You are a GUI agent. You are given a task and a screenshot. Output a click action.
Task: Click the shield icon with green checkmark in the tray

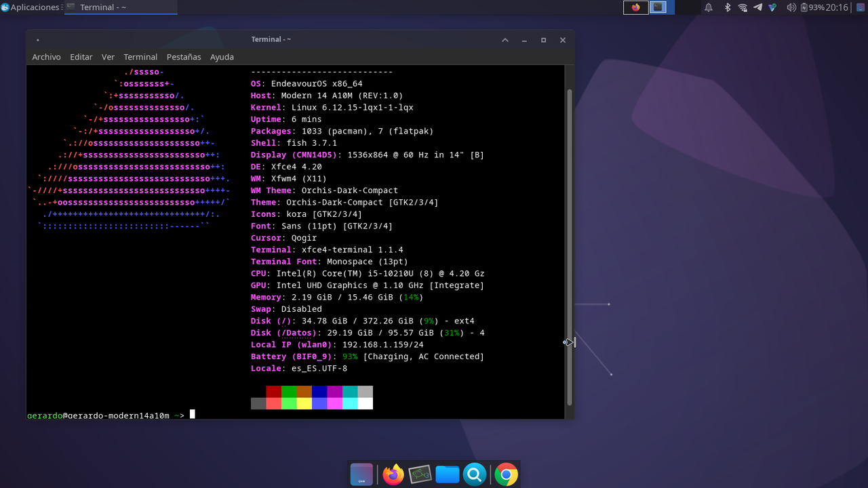(772, 7)
